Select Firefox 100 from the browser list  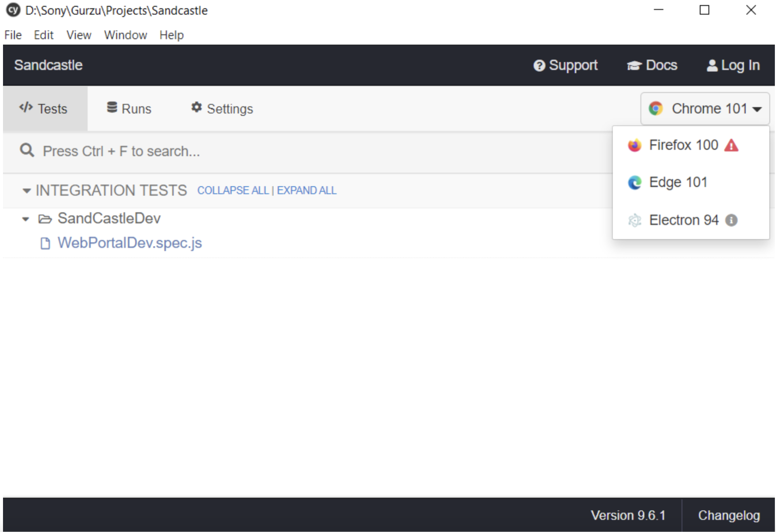pos(690,145)
